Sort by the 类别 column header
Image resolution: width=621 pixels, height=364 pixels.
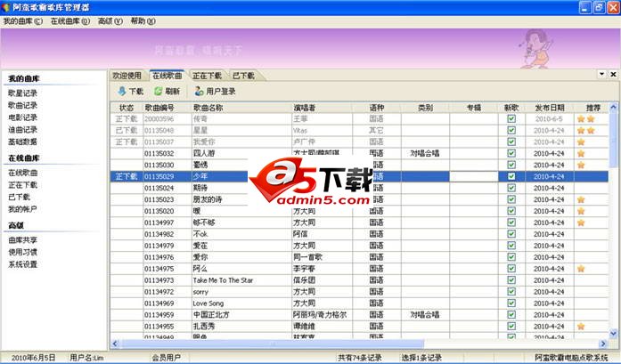pyautogui.click(x=425, y=108)
